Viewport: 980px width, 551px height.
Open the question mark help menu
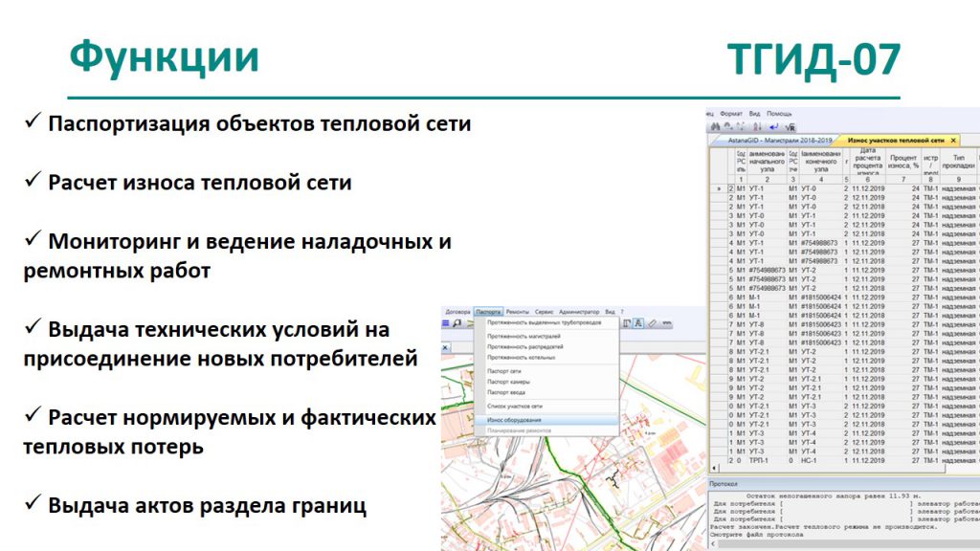[622, 312]
